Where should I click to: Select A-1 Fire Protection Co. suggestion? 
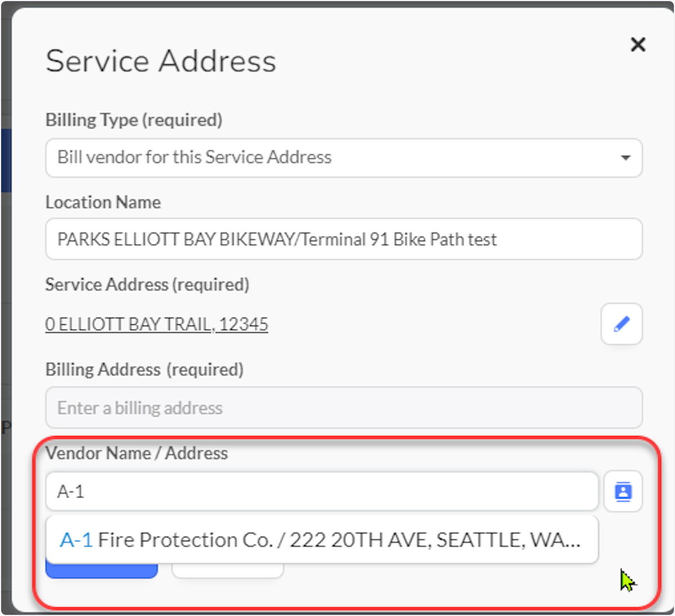[x=322, y=540]
